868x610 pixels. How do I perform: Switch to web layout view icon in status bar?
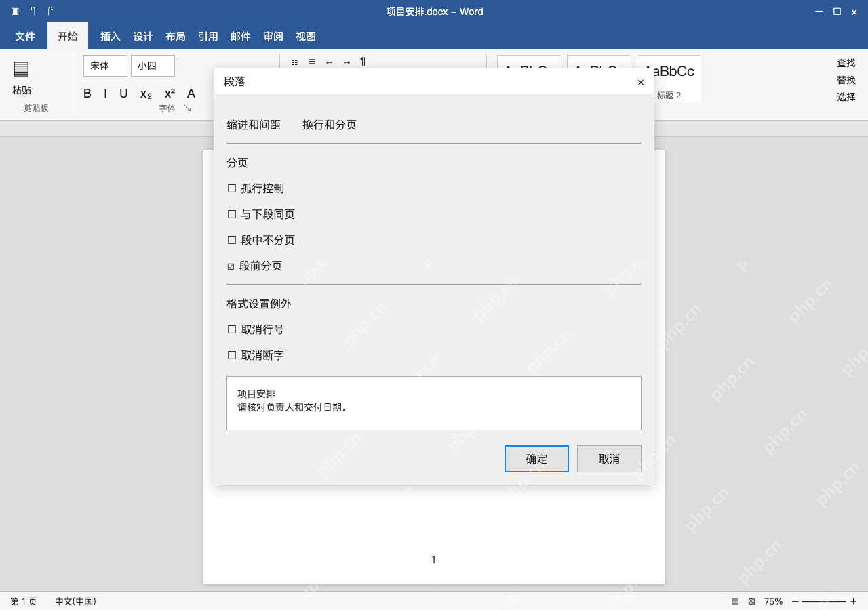pyautogui.click(x=751, y=601)
